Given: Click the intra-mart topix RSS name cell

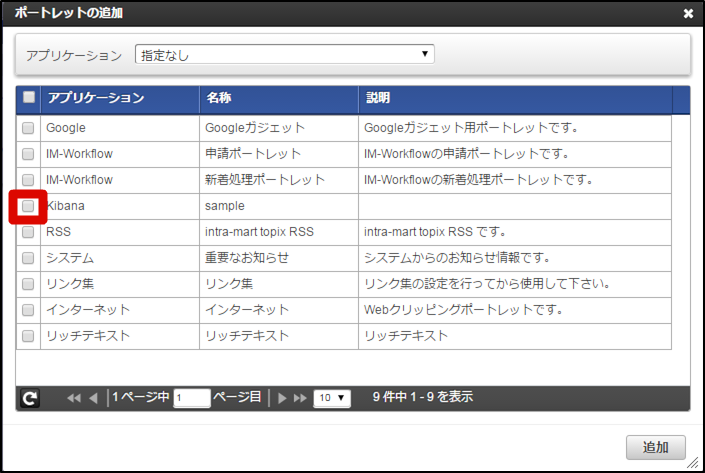Looking at the screenshot, I should tap(279, 232).
